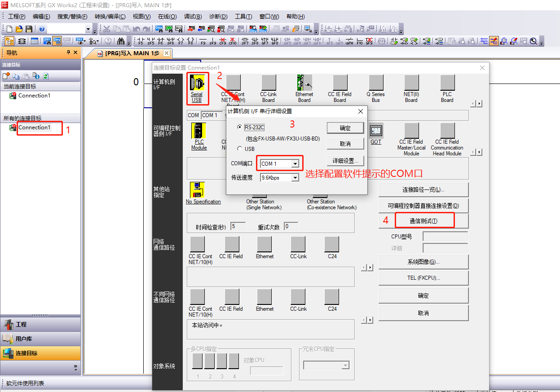
Task: Click the Open project folder icon
Action: click(x=19, y=29)
